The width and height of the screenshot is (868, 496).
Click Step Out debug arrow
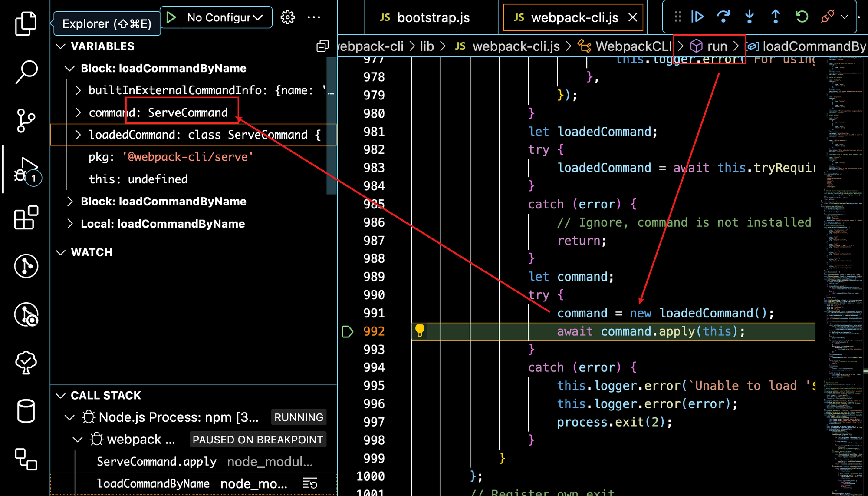[776, 17]
